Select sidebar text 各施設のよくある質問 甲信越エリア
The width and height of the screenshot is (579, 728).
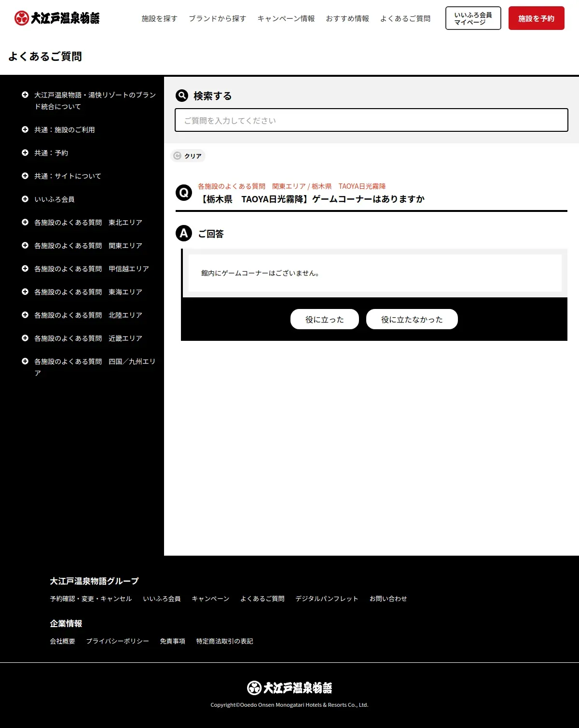coord(92,268)
